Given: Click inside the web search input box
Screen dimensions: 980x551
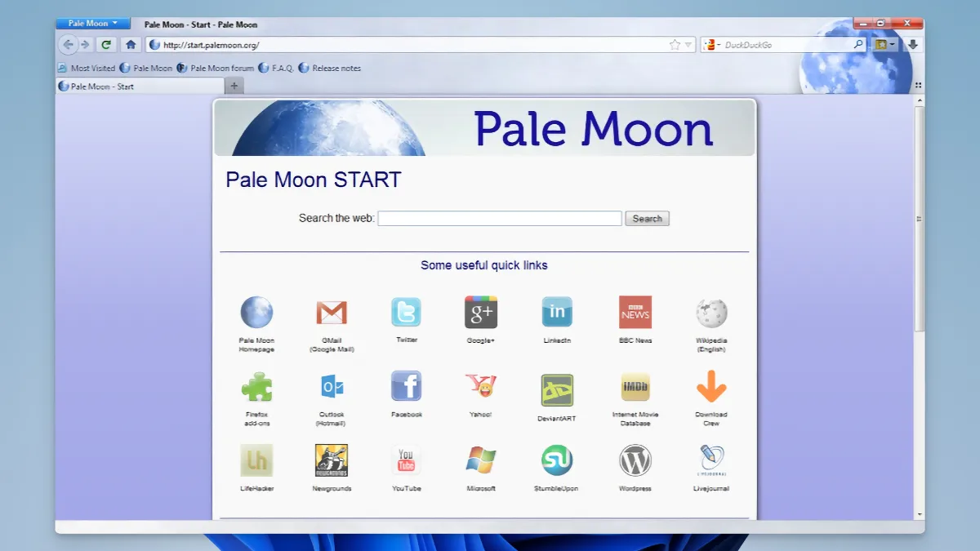Looking at the screenshot, I should 499,218.
